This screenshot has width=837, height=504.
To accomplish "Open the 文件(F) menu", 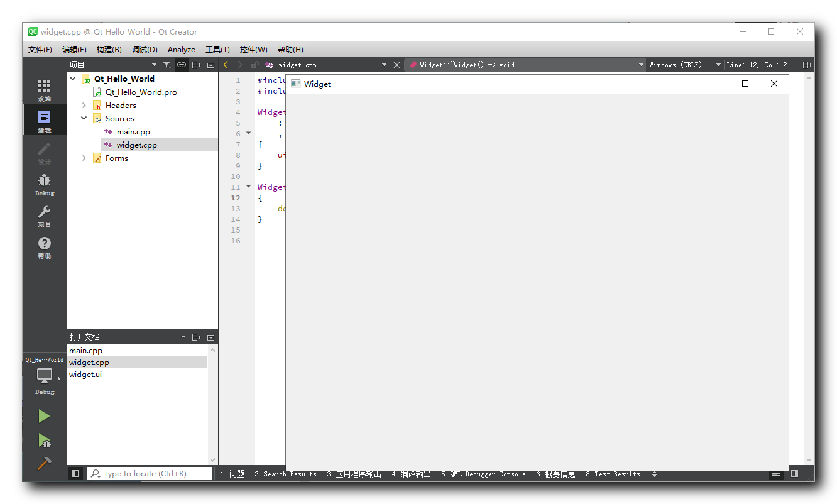I will (40, 49).
